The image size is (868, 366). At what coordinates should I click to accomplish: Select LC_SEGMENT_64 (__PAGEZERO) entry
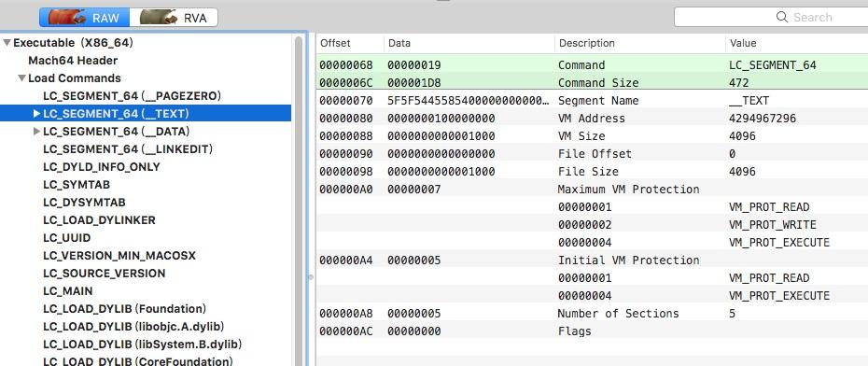point(132,96)
